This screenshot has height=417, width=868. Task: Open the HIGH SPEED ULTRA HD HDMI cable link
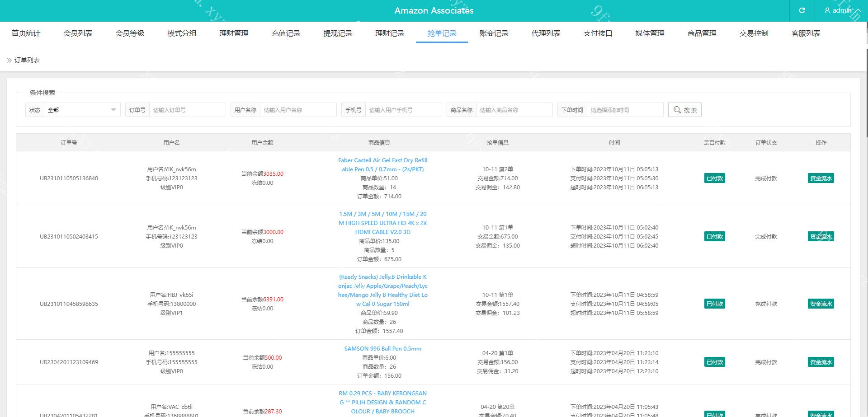[x=383, y=223]
